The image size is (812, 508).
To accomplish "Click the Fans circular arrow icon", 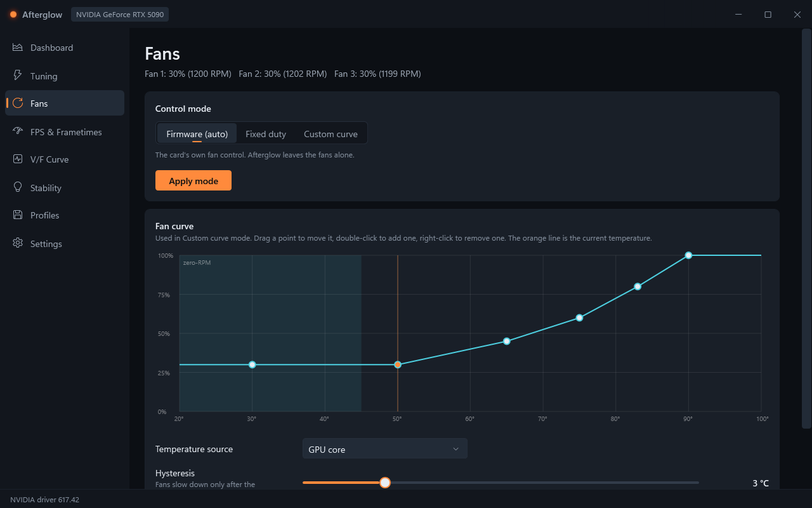I will coord(18,104).
